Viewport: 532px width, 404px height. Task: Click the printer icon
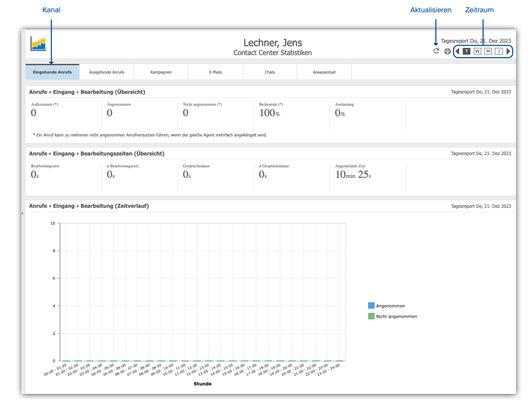(448, 51)
